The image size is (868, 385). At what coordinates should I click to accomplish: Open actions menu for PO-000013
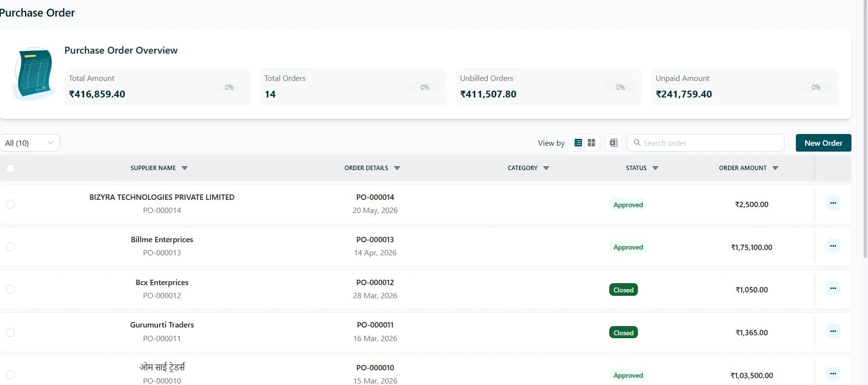click(833, 246)
